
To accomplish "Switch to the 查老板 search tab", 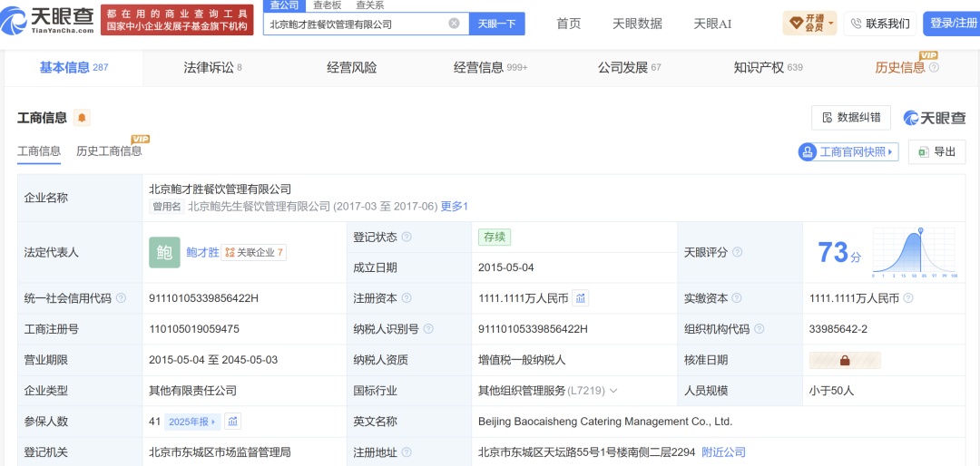I will pos(328,5).
